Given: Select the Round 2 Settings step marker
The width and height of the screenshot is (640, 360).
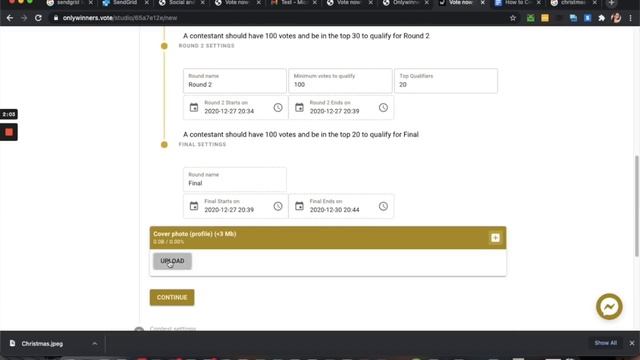Looking at the screenshot, I should (164, 46).
